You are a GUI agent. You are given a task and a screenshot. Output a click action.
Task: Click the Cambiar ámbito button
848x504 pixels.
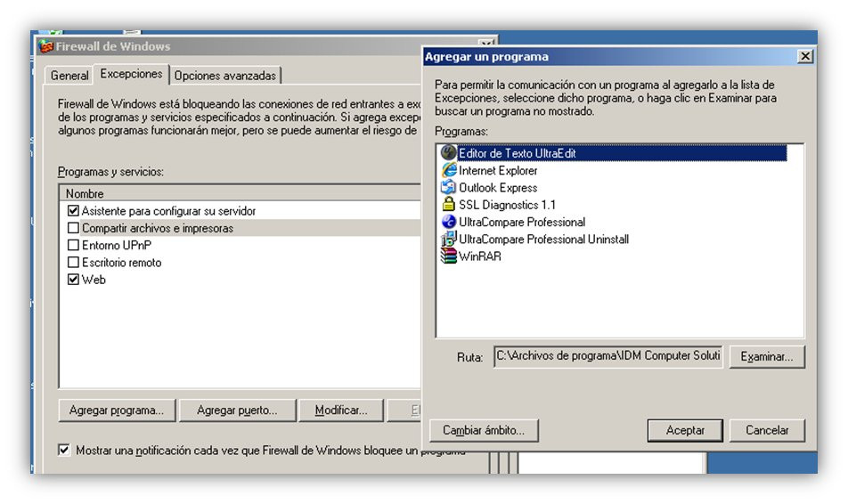coord(484,430)
